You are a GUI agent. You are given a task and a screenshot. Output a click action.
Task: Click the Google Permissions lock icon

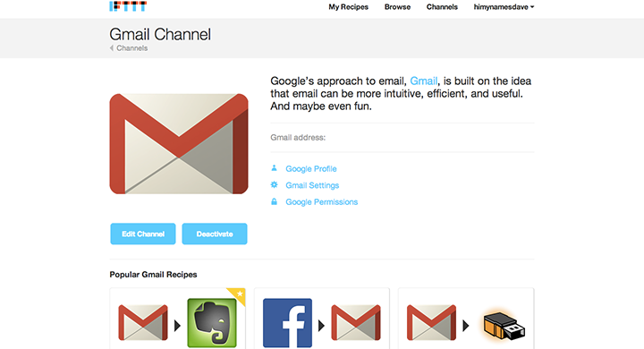point(274,201)
